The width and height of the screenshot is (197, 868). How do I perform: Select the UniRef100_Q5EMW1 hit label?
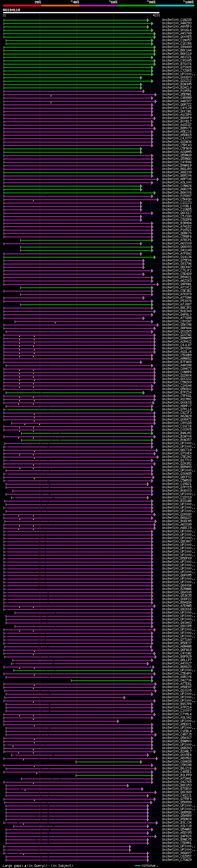coord(177,95)
